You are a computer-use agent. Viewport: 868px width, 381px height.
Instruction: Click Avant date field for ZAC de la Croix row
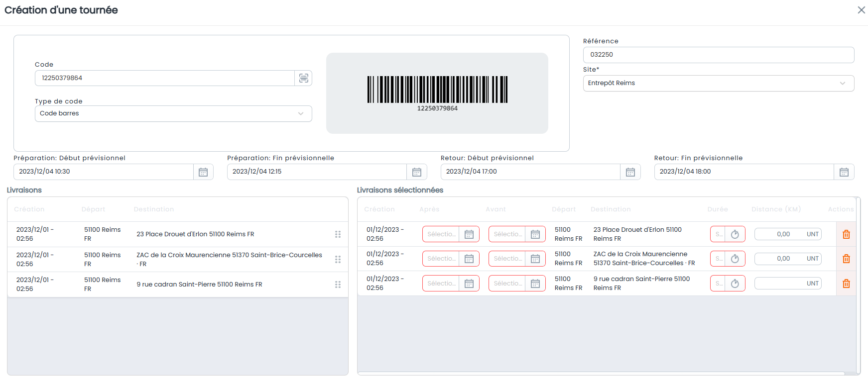[x=507, y=259]
